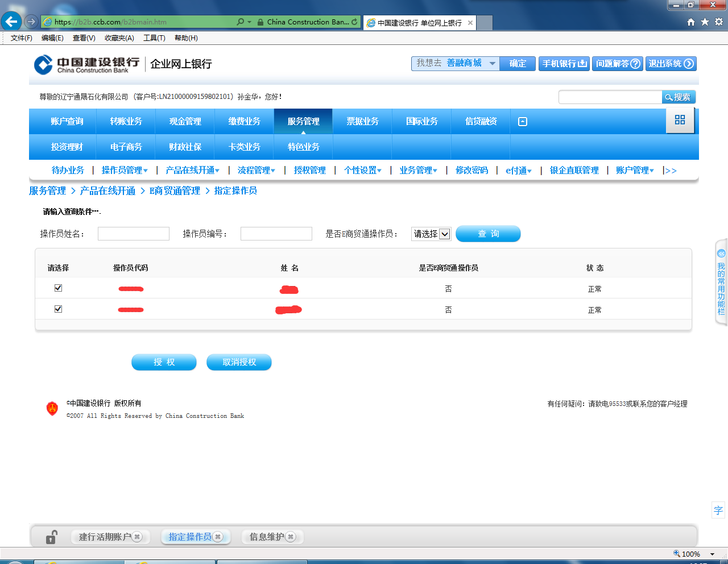The height and width of the screenshot is (564, 728).
Task: Click the address bar search magnifier
Action: tap(241, 22)
